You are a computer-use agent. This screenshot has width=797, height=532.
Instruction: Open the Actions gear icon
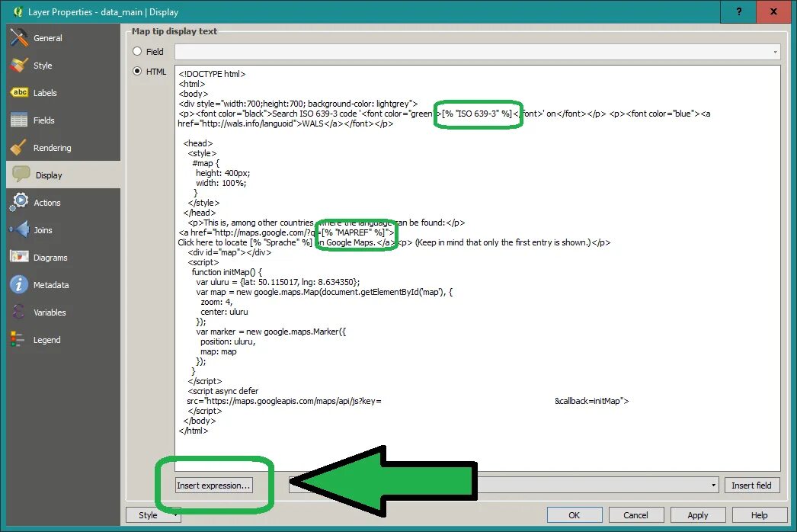point(19,202)
